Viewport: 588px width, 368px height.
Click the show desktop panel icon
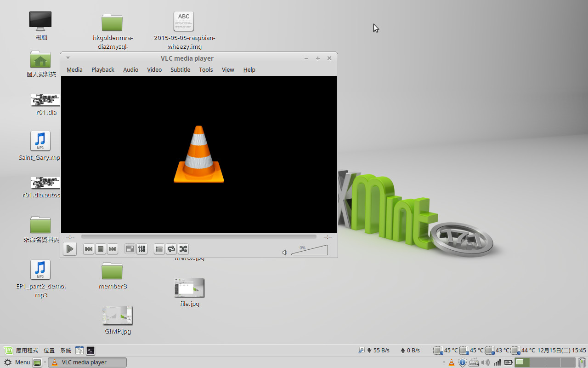click(38, 362)
